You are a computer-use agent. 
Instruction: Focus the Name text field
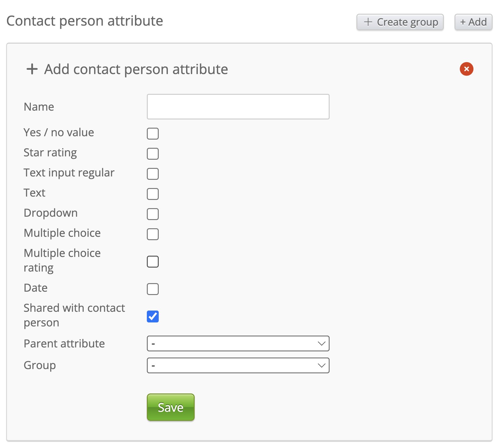pos(238,107)
